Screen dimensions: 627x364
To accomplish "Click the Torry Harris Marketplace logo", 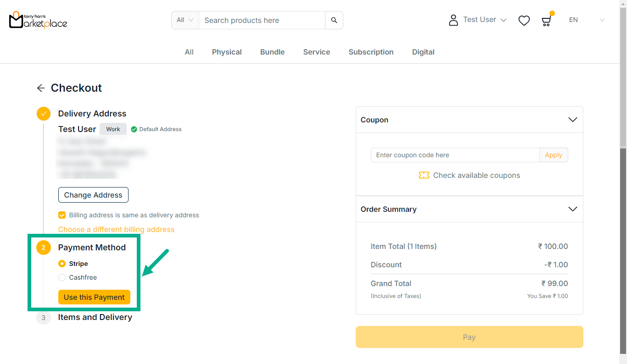I will 38,20.
